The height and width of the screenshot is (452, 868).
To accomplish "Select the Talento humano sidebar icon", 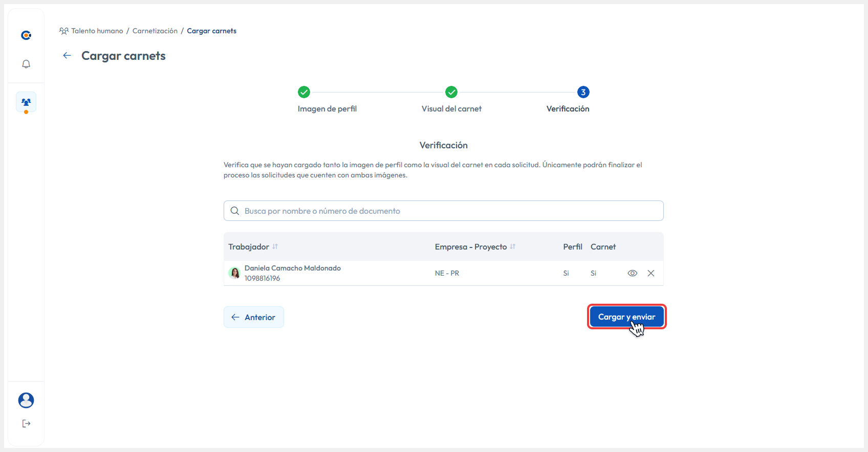I will coord(26,102).
